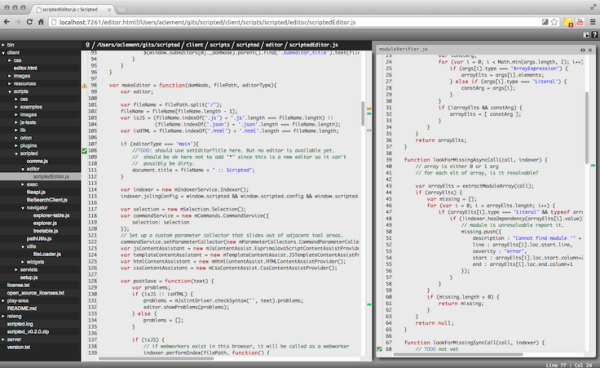Expand the plugins folder

[16, 145]
